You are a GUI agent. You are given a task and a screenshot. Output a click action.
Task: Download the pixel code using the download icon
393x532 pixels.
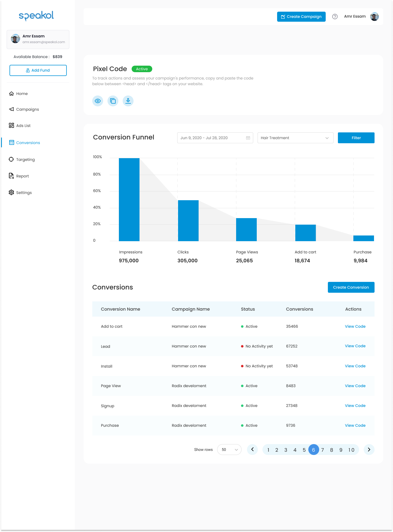pyautogui.click(x=128, y=101)
